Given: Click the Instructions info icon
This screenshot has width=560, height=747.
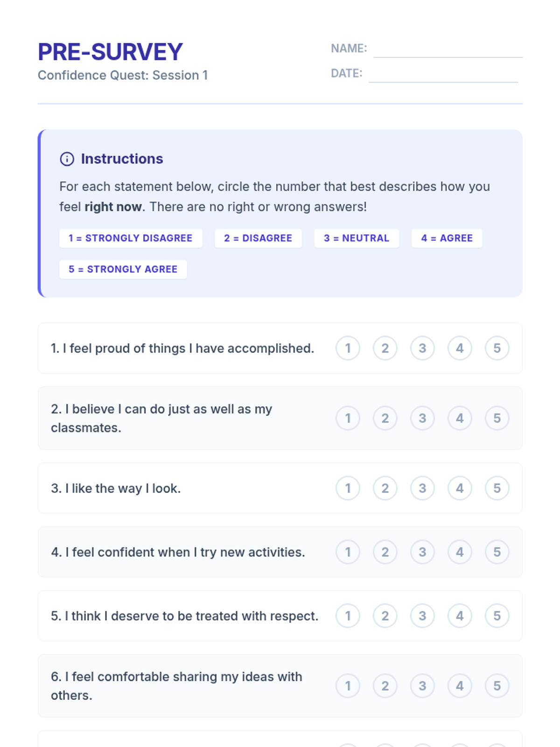Looking at the screenshot, I should click(67, 159).
